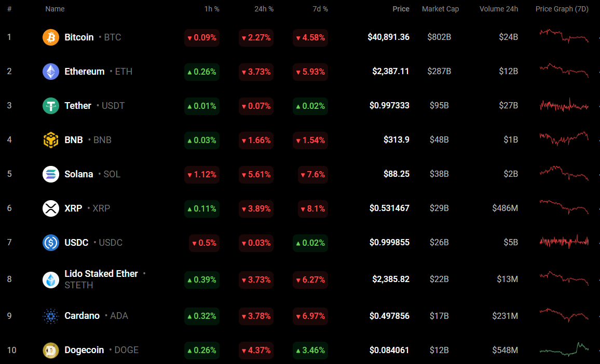Click the Lido Staked Ether logo icon
Screen dimensions: 600x364
tap(51, 279)
